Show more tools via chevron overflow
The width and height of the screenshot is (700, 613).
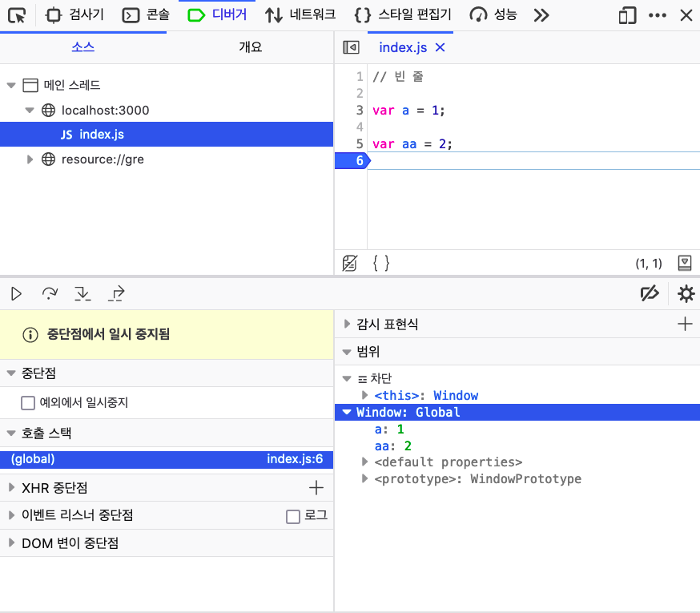point(541,16)
